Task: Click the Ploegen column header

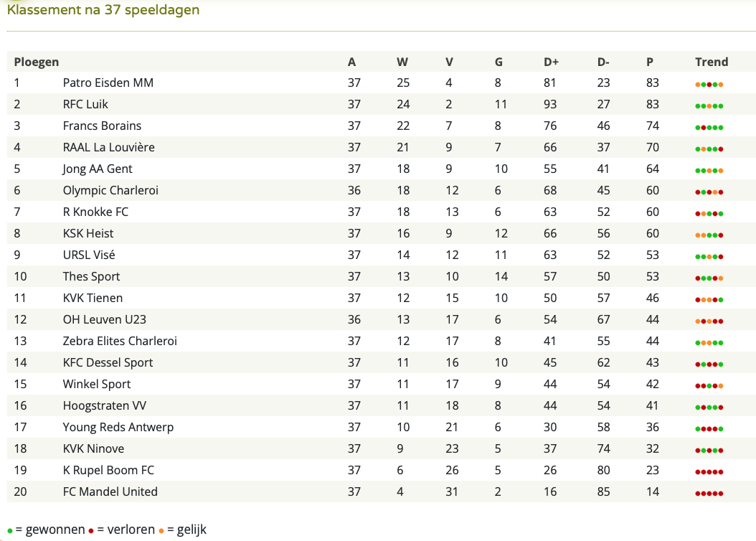Action: click(36, 62)
